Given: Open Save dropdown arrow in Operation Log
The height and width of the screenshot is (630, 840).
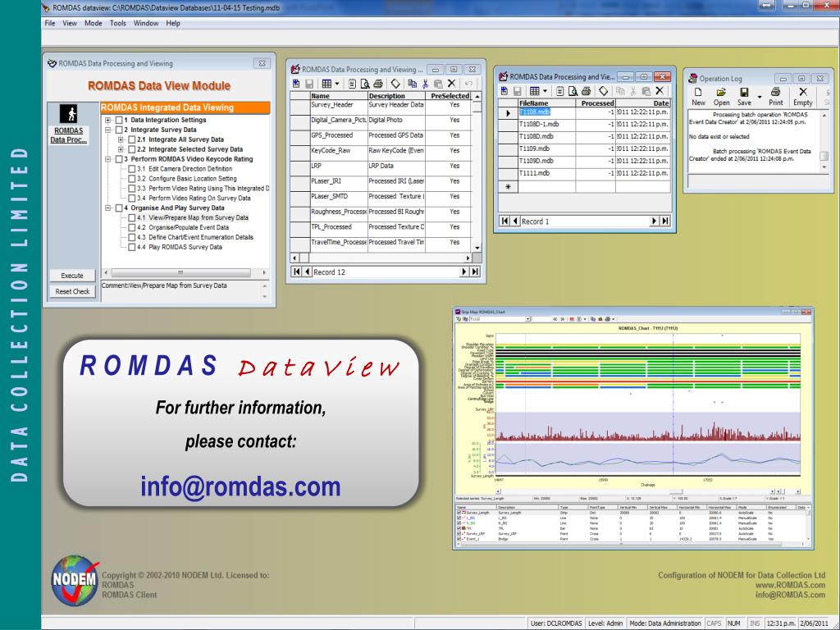Looking at the screenshot, I should coord(760,98).
